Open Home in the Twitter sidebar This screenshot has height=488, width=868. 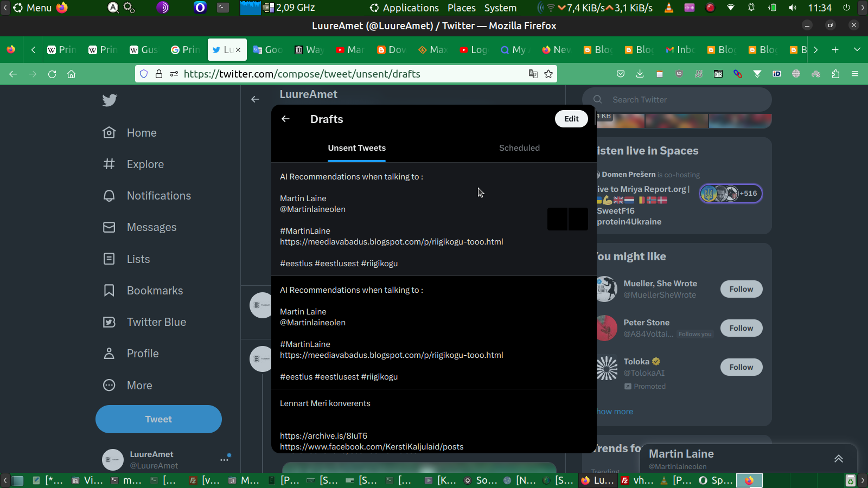click(130, 133)
